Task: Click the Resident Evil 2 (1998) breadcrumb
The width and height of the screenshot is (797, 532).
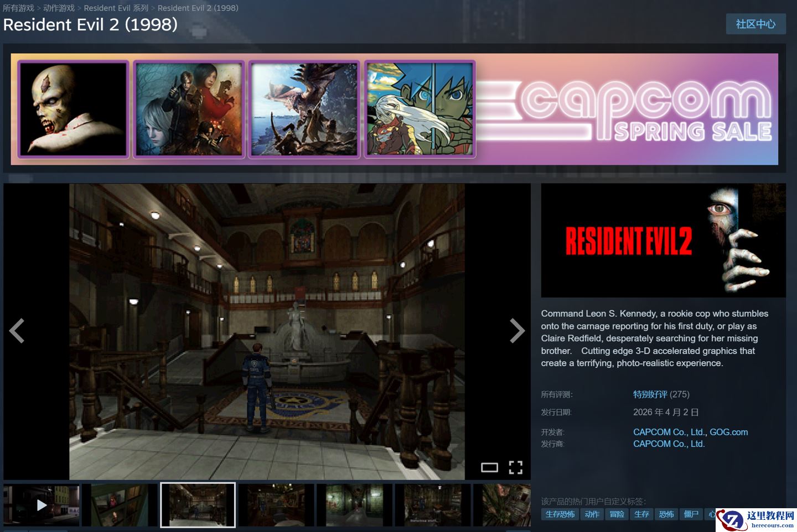Action: (198, 8)
